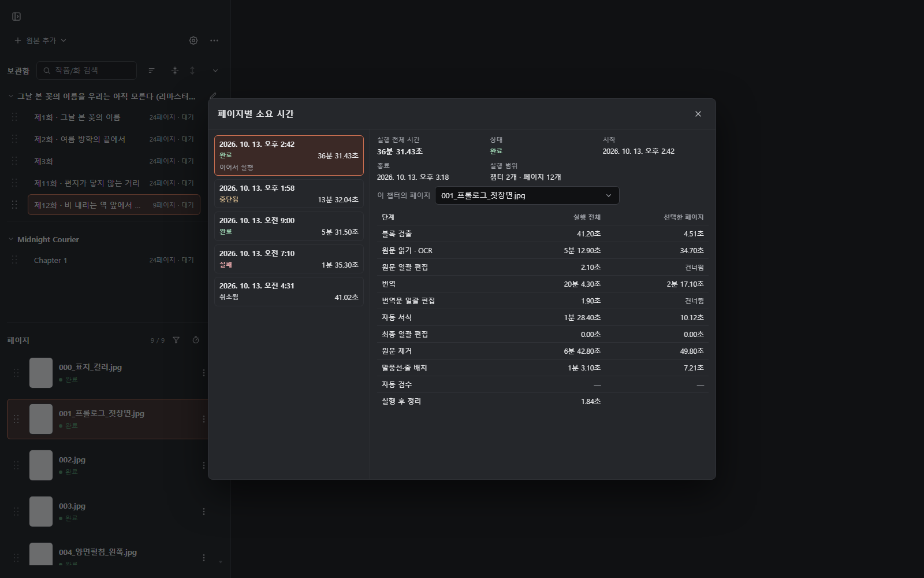Open the library toolbar chevron dropdown

(215, 71)
